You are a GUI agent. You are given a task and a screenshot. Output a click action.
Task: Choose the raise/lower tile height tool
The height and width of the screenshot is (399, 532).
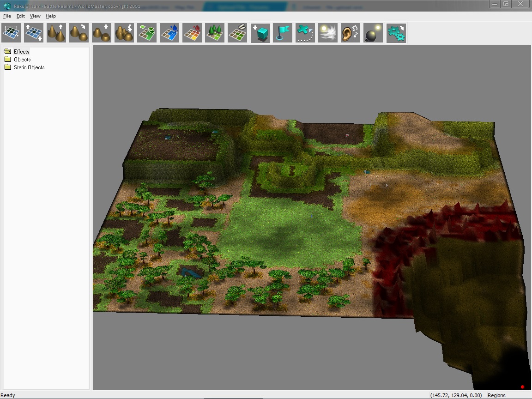coord(34,33)
